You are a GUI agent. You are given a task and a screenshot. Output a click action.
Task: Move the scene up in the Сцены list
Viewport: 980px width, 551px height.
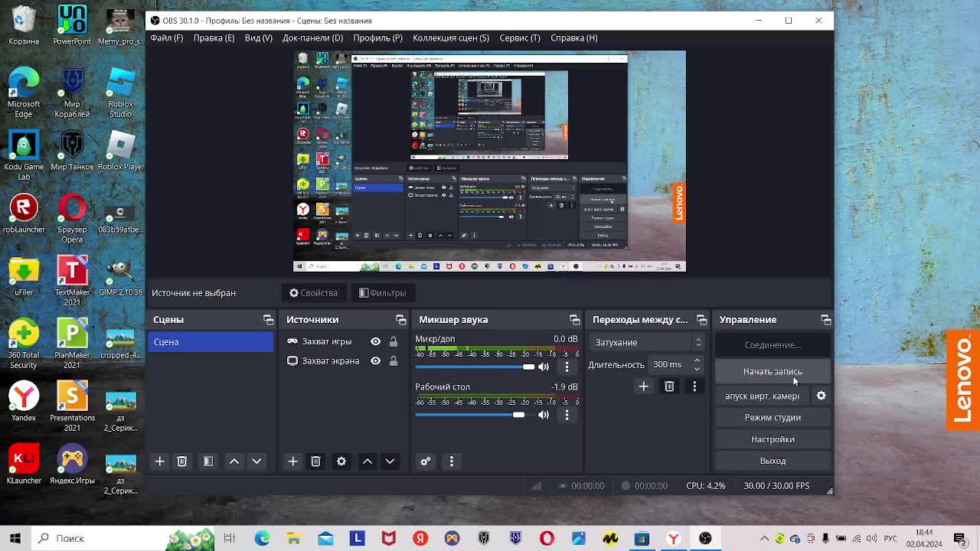coord(234,461)
